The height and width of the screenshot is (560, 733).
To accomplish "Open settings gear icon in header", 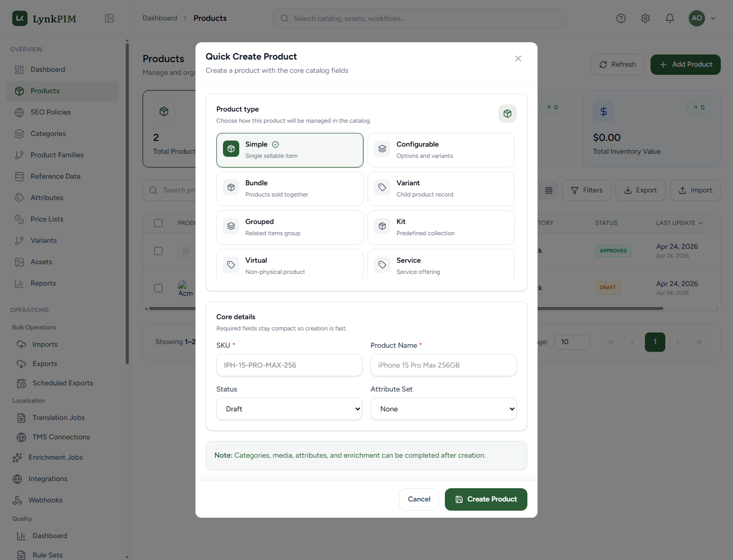I will (x=645, y=18).
